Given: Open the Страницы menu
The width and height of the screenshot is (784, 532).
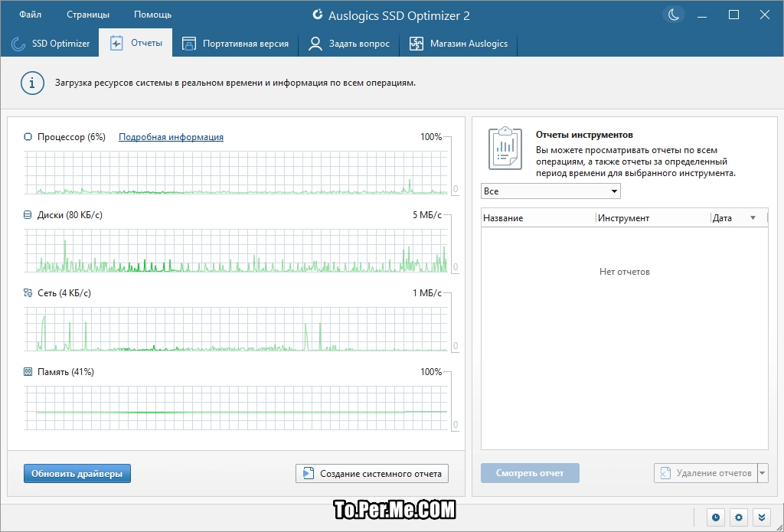Looking at the screenshot, I should click(x=88, y=15).
